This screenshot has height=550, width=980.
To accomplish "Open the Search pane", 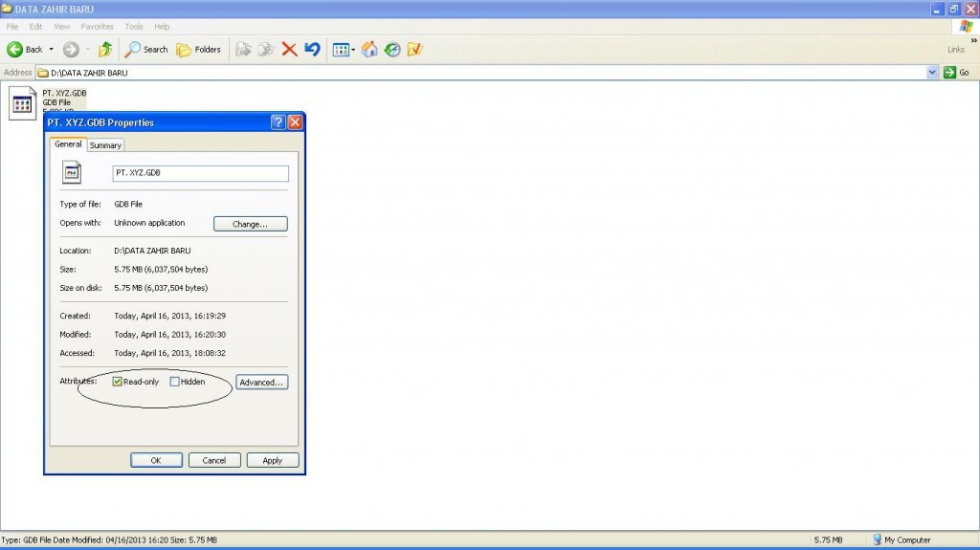I will tap(146, 50).
